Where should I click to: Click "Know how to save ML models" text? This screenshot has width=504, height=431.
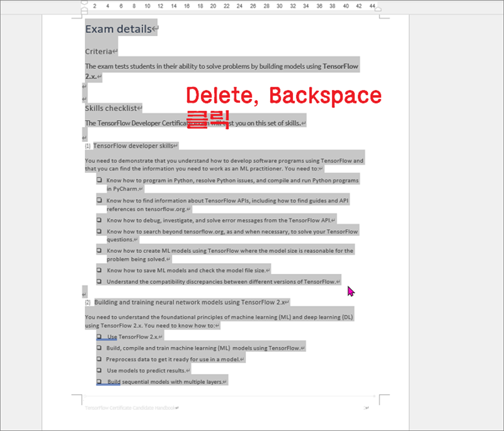(186, 270)
